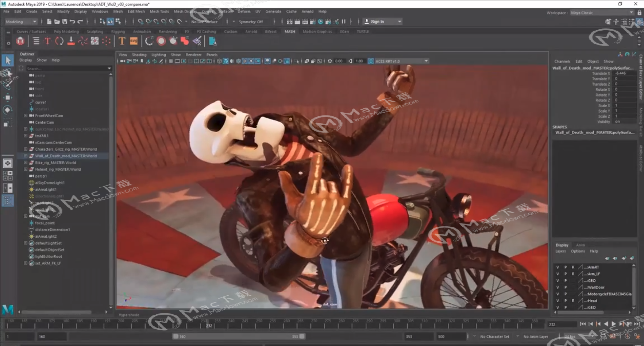Click the current frame field showing 232
The height and width of the screenshot is (346, 644).
(562, 324)
